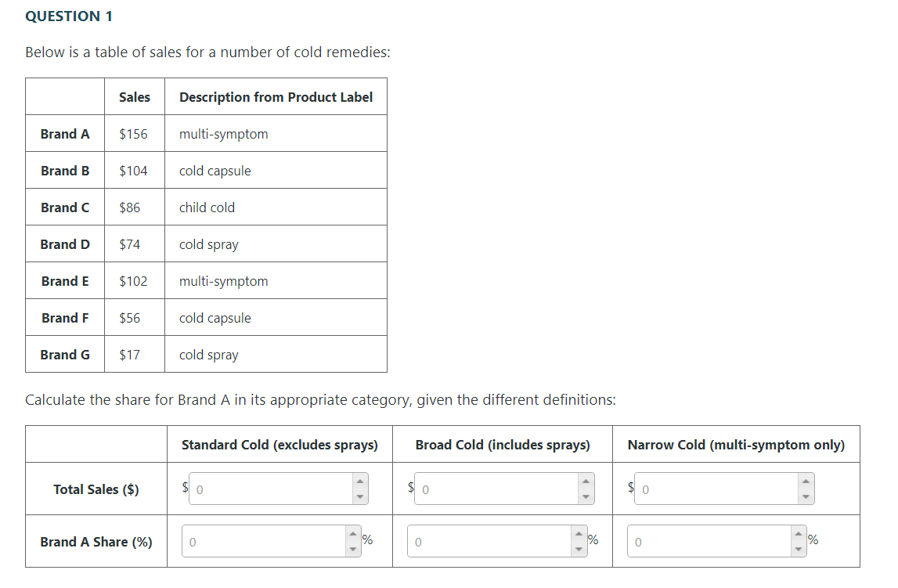Increment the Broad Cold Total Sales value
The height and width of the screenshot is (588, 898).
coord(584,482)
